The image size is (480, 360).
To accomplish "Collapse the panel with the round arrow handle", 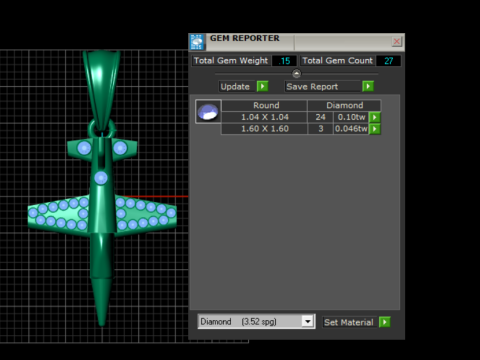I will tap(296, 73).
